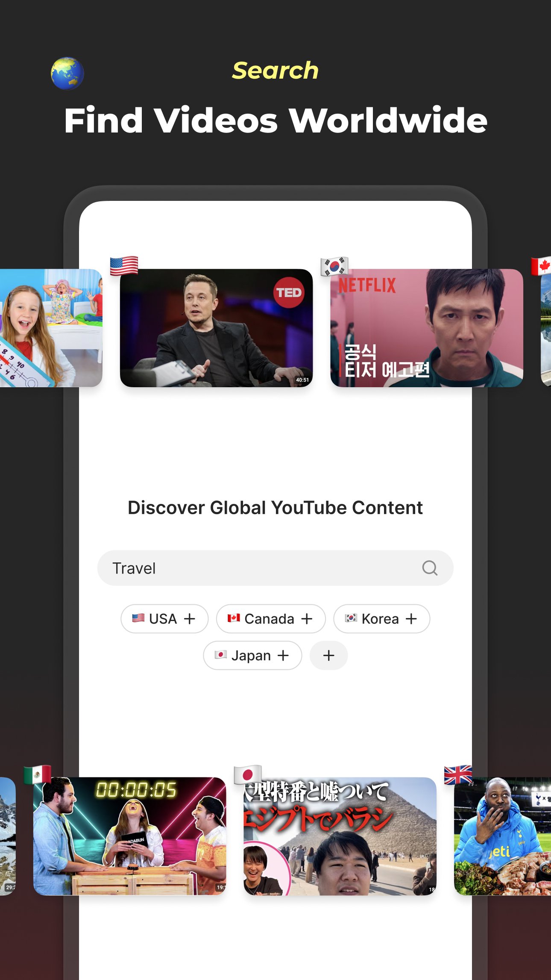Open the Netflix teaser video thumbnail
Viewport: 551px width, 980px height.
(427, 328)
